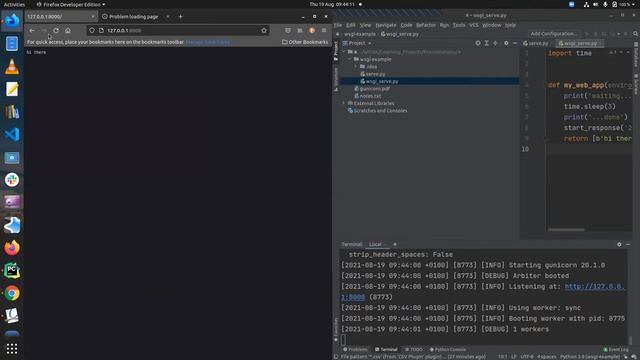Expand the .idea folder
Image resolution: width=640 pixels, height=360 pixels.
click(x=356, y=67)
